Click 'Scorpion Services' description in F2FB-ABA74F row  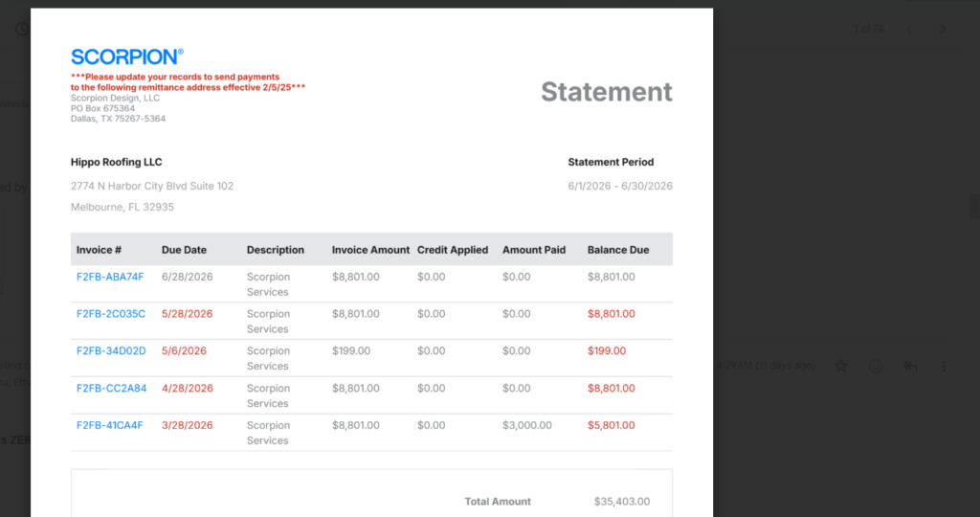[x=268, y=283]
